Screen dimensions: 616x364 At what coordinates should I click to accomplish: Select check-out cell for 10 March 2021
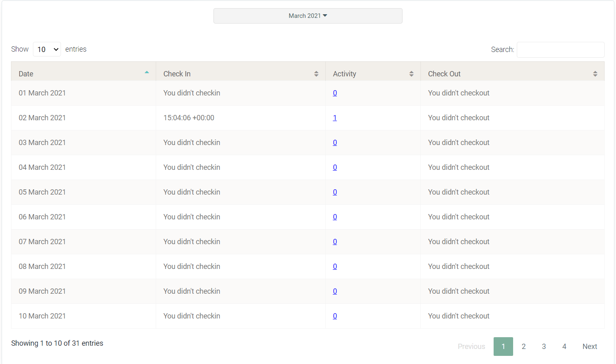tap(512, 316)
